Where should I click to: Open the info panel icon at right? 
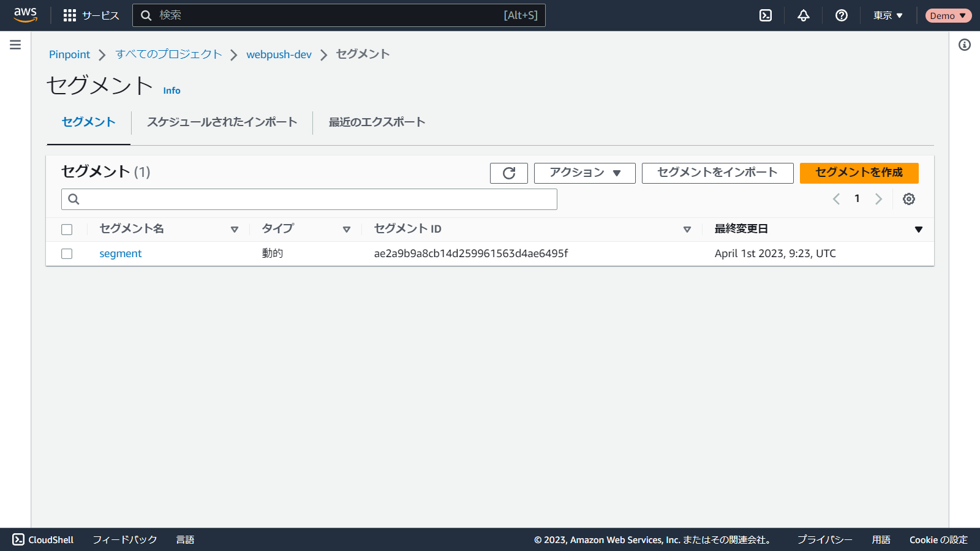pos(965,45)
